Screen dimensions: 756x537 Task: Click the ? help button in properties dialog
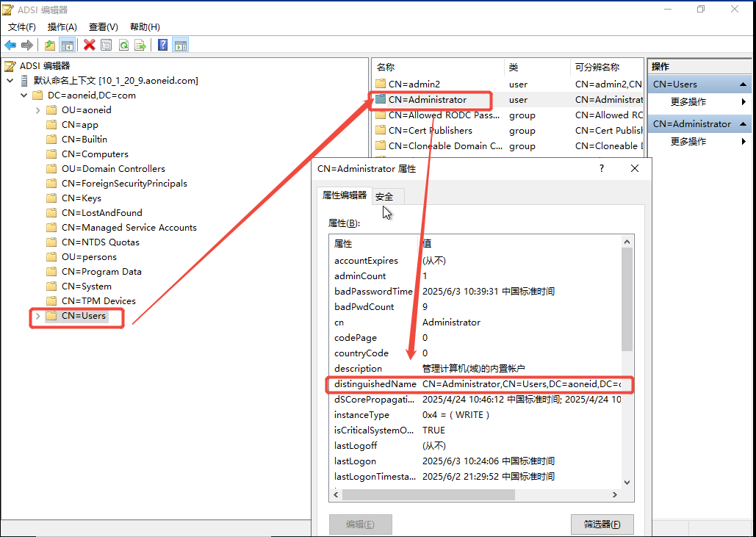601,168
